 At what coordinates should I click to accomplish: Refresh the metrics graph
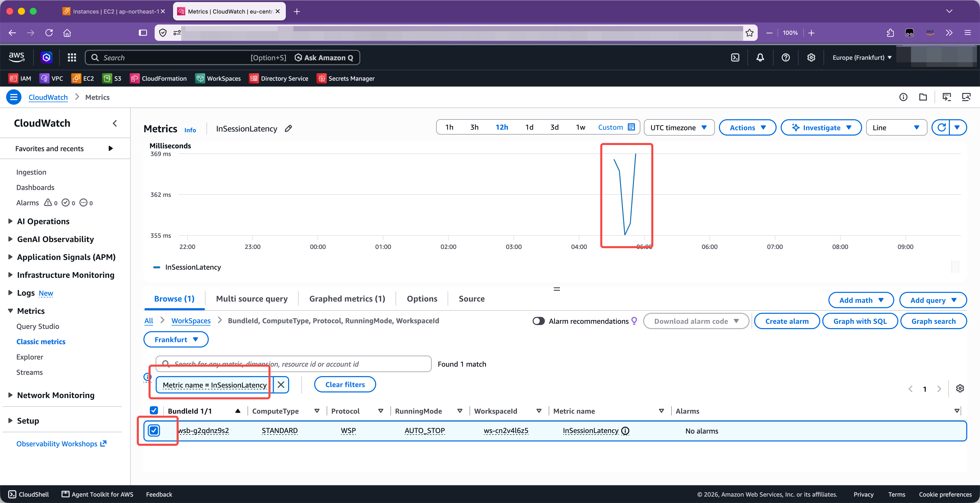pyautogui.click(x=941, y=127)
